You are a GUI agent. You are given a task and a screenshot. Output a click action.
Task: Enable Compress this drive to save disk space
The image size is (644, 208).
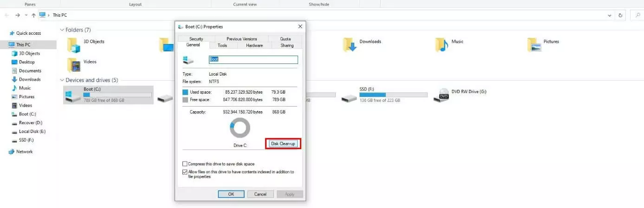[185, 164]
